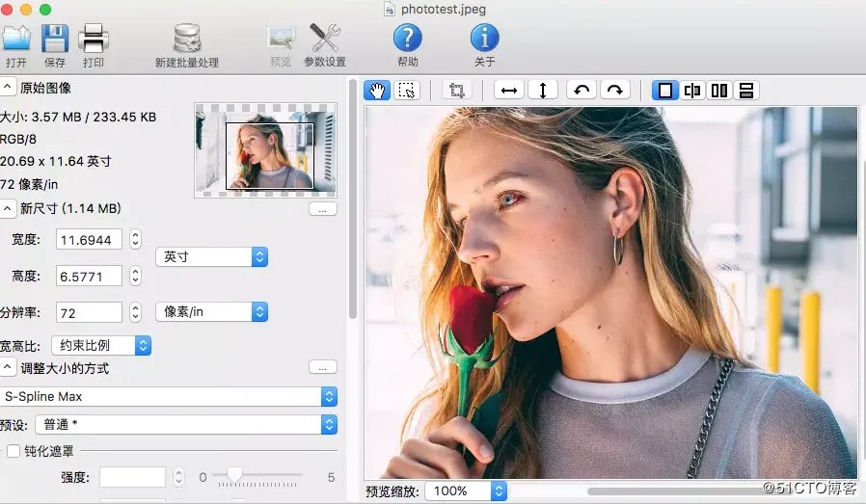Adjust the 分辨率 stepper arrows
The image size is (866, 504).
pos(135,312)
